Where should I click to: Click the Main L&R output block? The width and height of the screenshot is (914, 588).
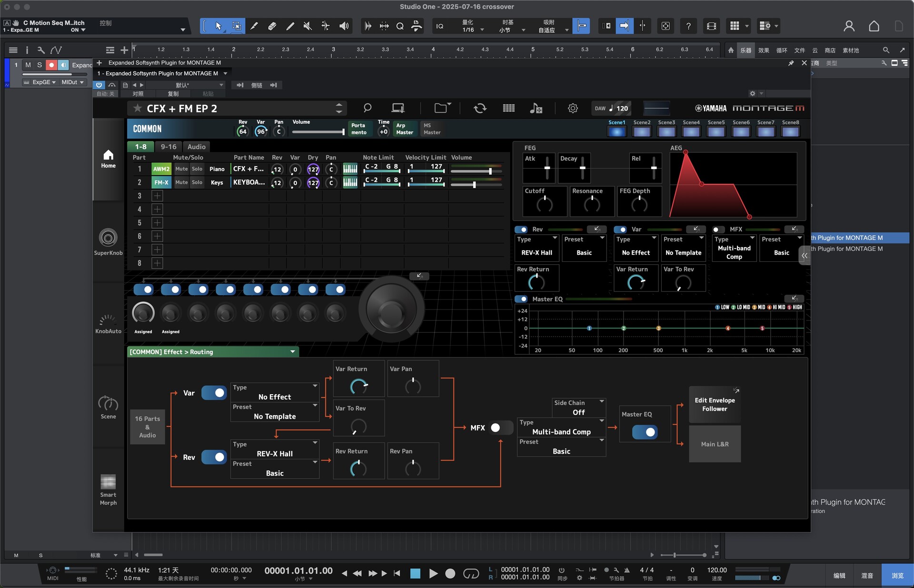715,444
